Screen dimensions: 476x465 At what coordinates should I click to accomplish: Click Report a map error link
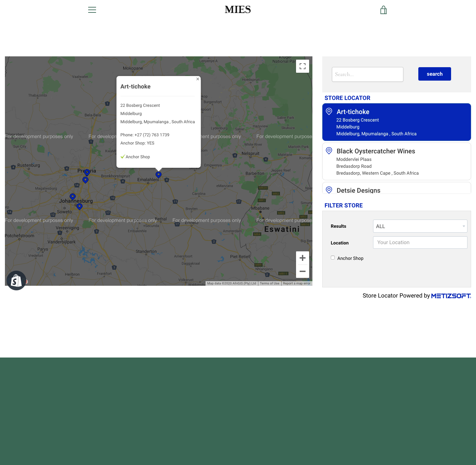click(x=296, y=283)
